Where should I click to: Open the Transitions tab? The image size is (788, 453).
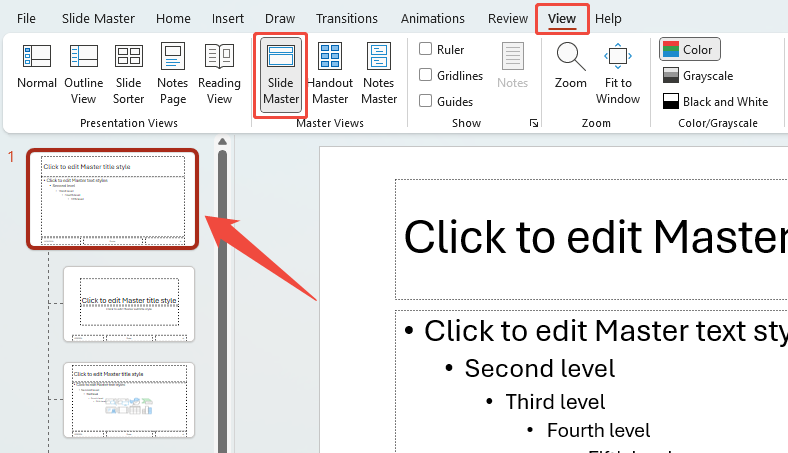click(347, 19)
